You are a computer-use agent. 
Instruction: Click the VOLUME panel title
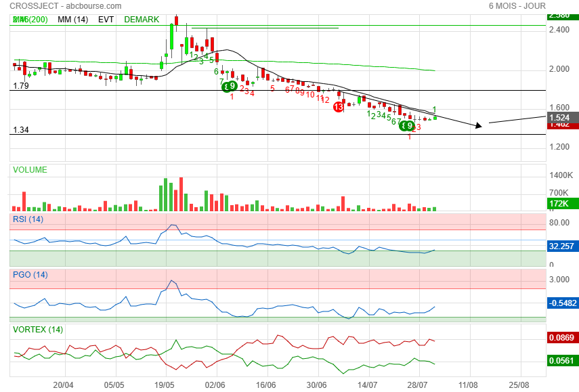[30, 170]
